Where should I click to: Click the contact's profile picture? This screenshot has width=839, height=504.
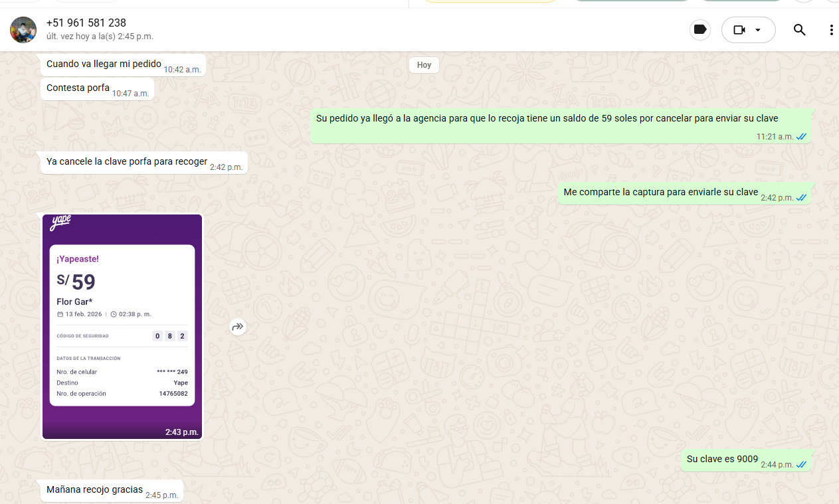23,30
